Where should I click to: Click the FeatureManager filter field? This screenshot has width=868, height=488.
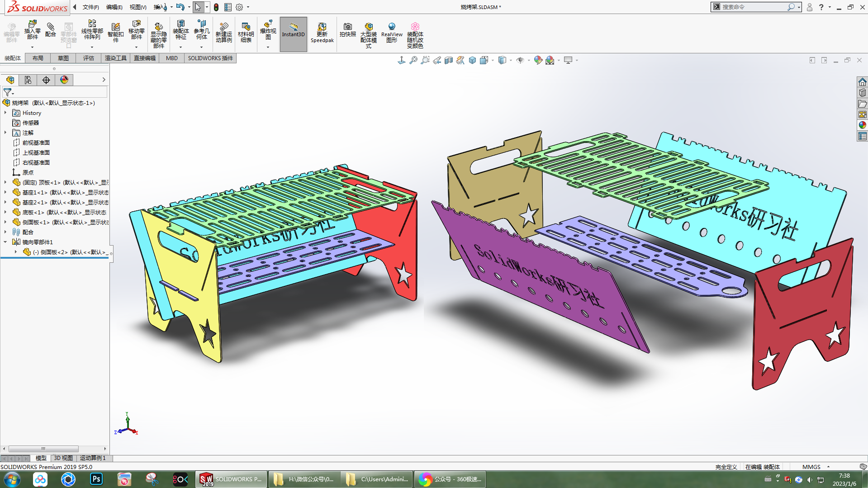coord(55,92)
